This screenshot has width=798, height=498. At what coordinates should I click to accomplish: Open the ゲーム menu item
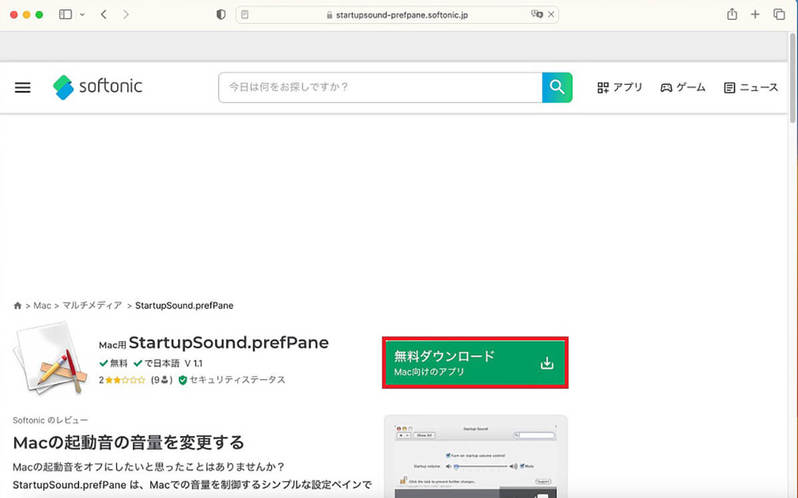coord(683,87)
